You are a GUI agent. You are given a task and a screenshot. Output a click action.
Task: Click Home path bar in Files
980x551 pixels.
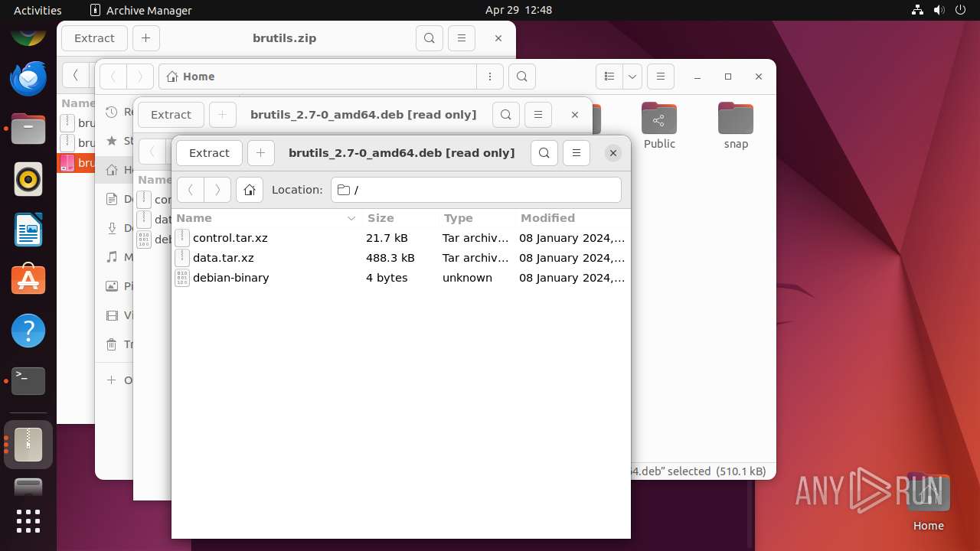pos(318,77)
